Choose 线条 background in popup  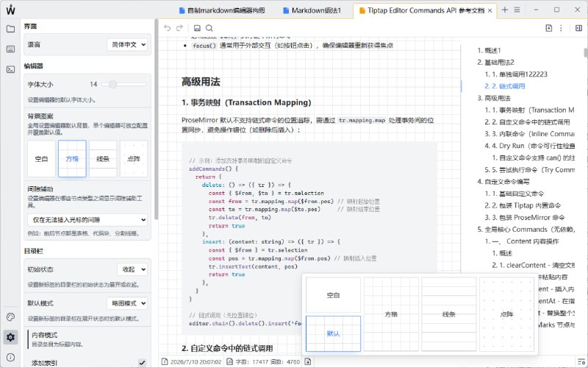[x=449, y=314]
